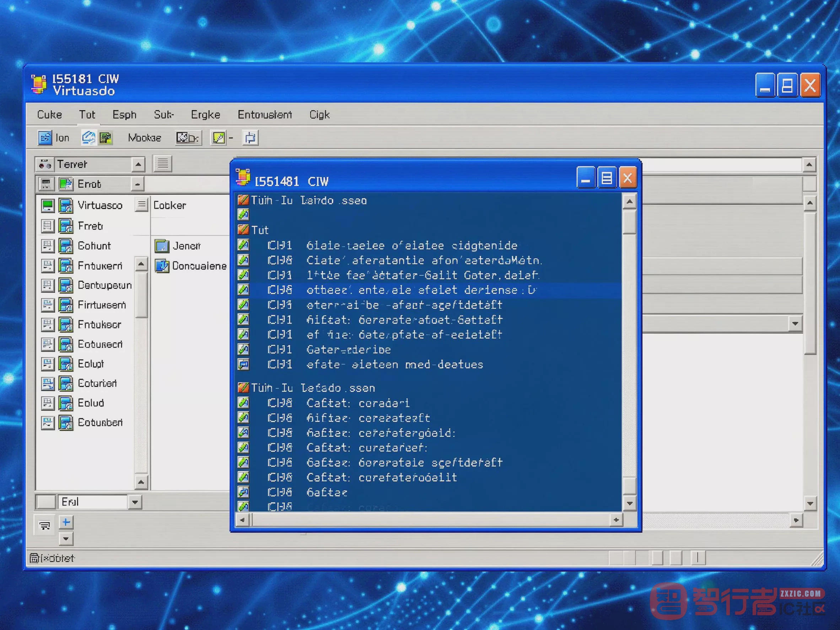Click the last blue frame toolbar icon
Screen dimensions: 840x630
click(250, 138)
